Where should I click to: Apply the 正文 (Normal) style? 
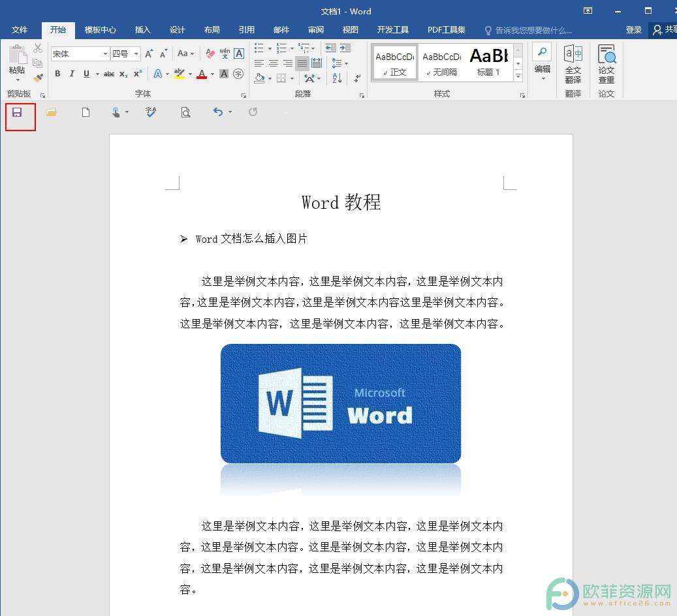[394, 63]
